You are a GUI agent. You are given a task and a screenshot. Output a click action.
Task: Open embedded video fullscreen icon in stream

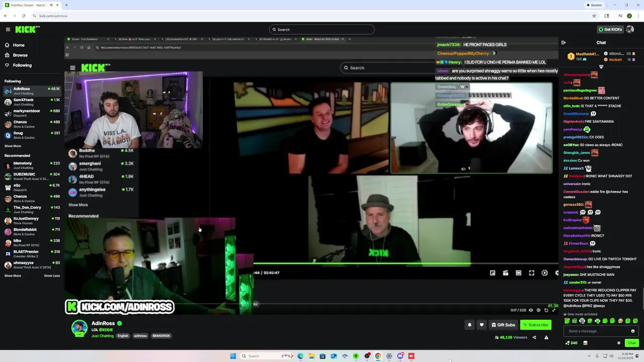pos(531,273)
